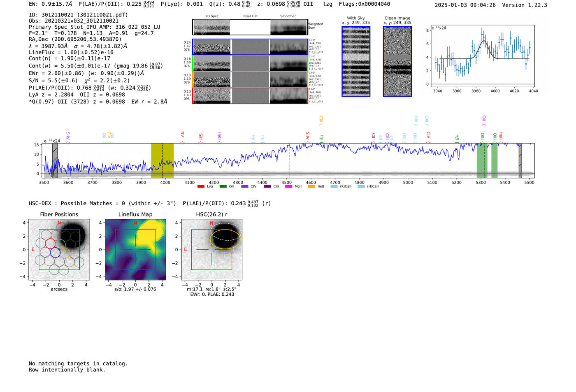This screenshot has width=576, height=392.
Task: Click the red HeII label near 5400
Action: tap(501, 137)
